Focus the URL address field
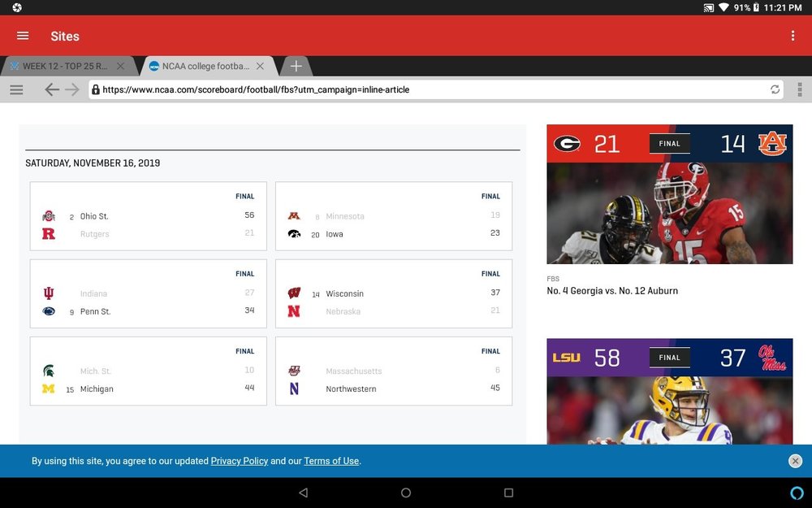The width and height of the screenshot is (812, 508). click(x=435, y=89)
